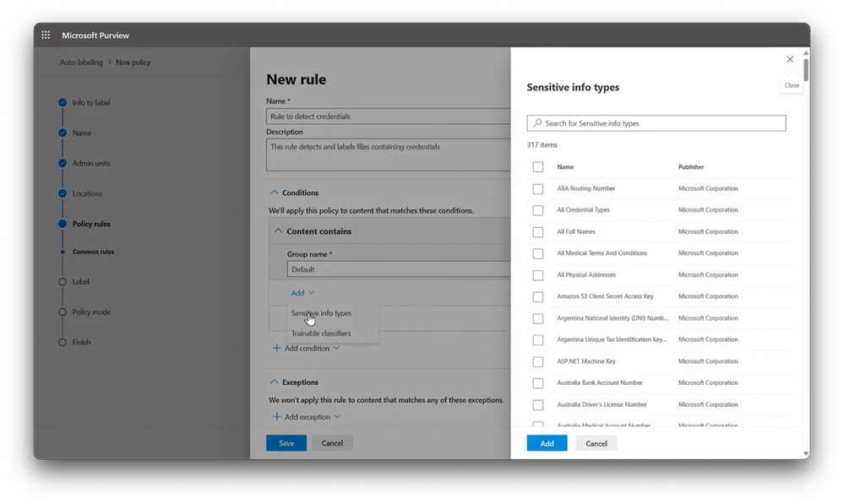Viewport: 844px width, 504px height.
Task: Collapse the Content contains chevron
Action: pos(278,230)
